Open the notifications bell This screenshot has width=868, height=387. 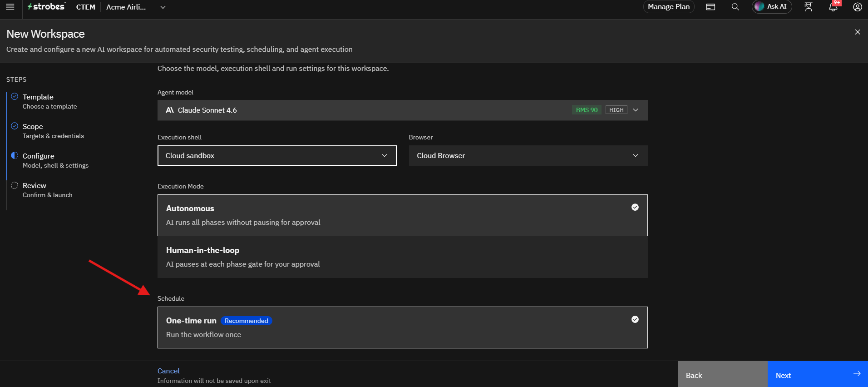tap(833, 7)
